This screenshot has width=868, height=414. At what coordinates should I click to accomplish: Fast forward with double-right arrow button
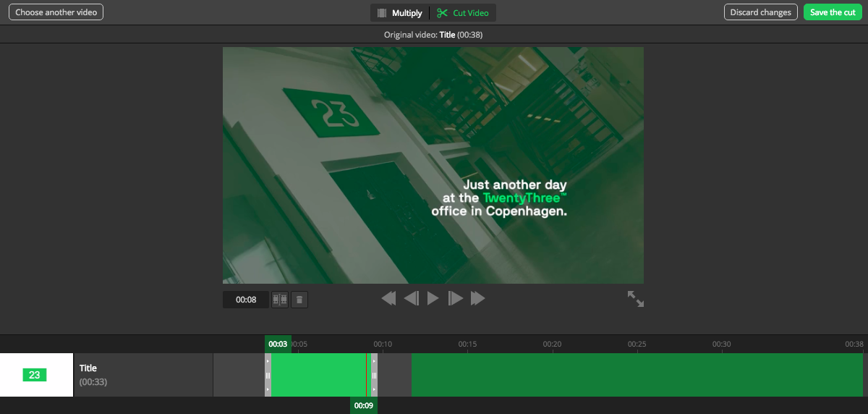(478, 298)
